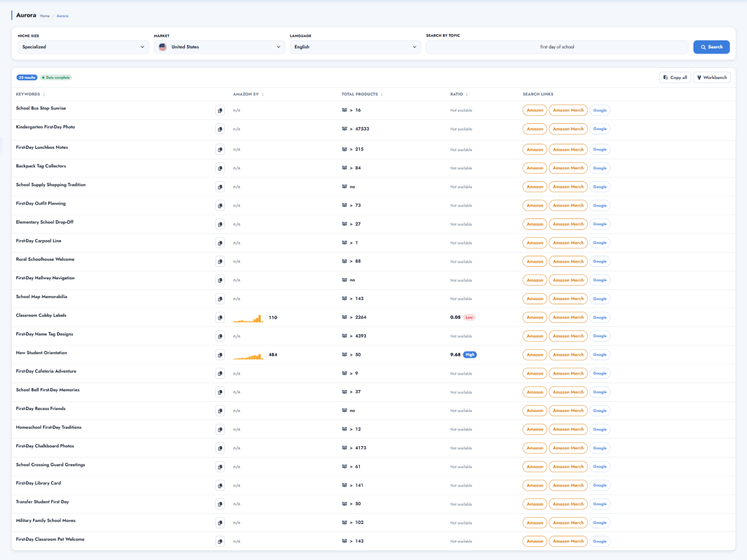Open Google link for School Bus Stop Sunrise
Viewport: 747px width, 560px height.
tap(599, 111)
